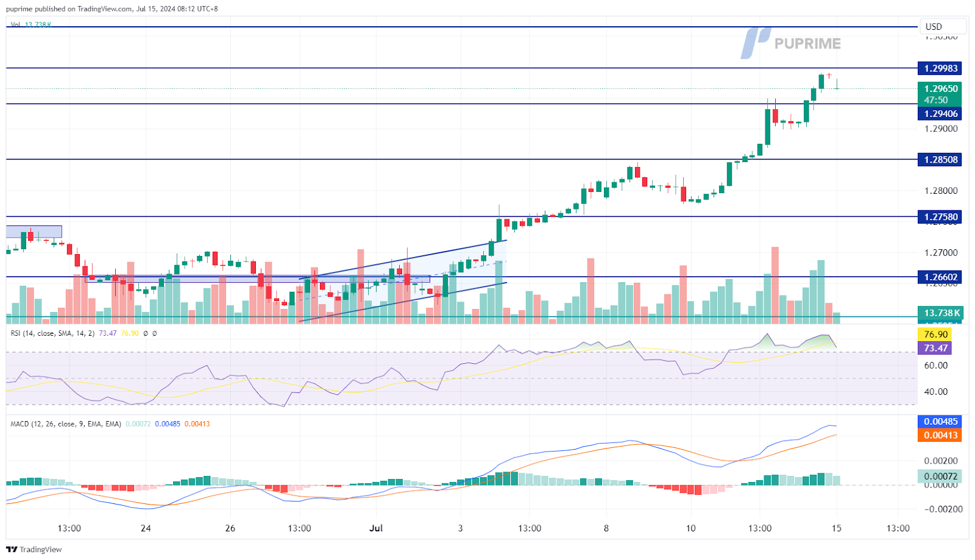Click the 1.28508 price level label

pyautogui.click(x=940, y=160)
